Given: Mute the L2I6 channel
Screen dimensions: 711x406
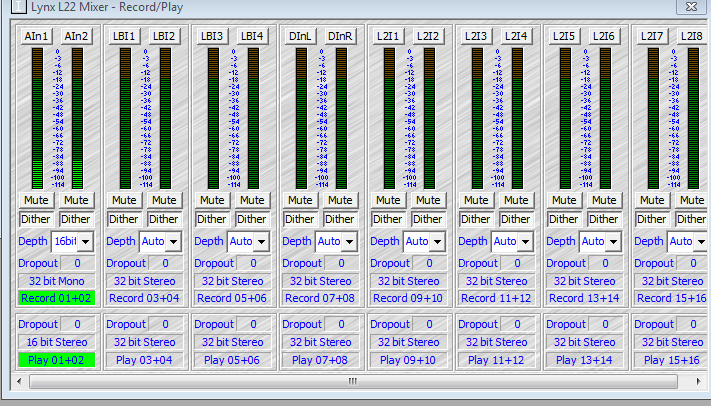Looking at the screenshot, I should tap(604, 200).
